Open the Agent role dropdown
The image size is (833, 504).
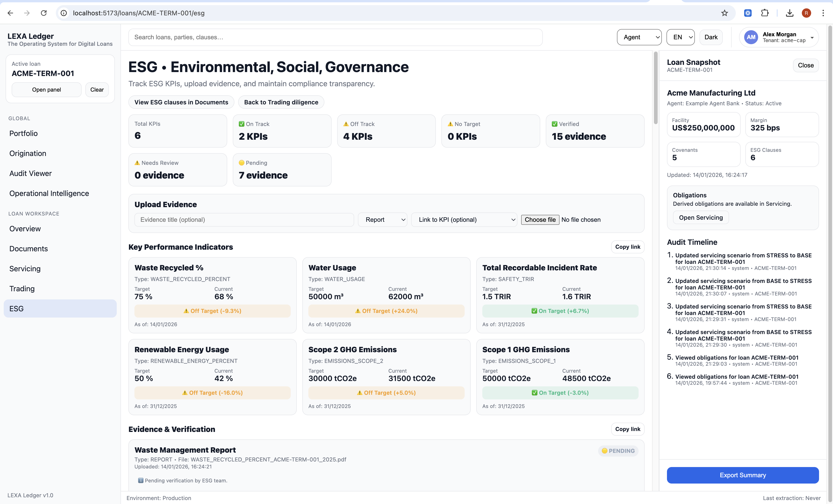pyautogui.click(x=639, y=37)
